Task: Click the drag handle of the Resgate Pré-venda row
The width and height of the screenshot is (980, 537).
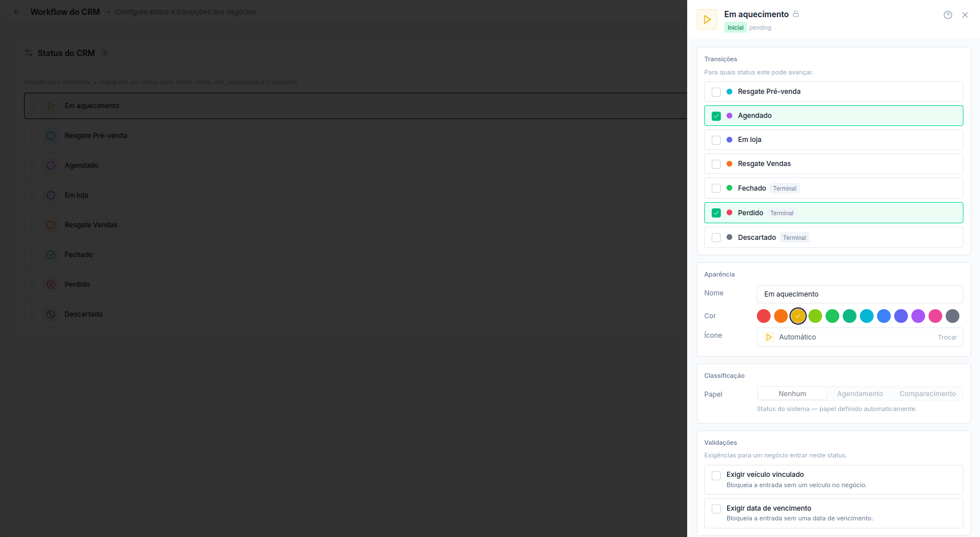Action: click(x=33, y=136)
